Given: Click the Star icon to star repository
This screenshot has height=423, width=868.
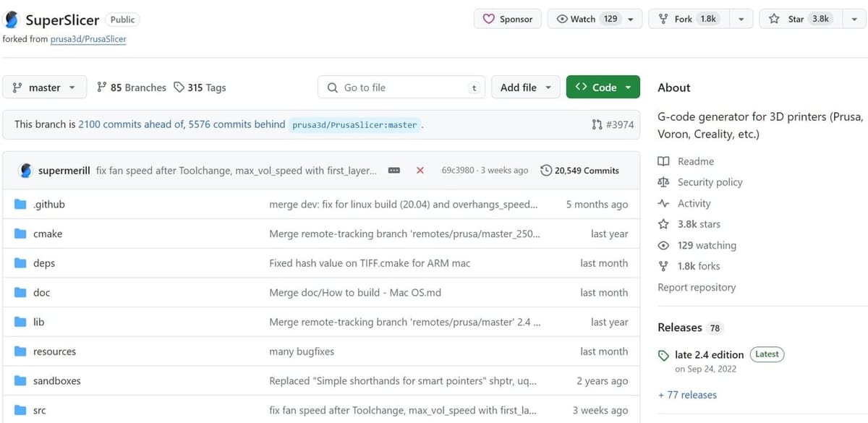Looking at the screenshot, I should tap(774, 20).
